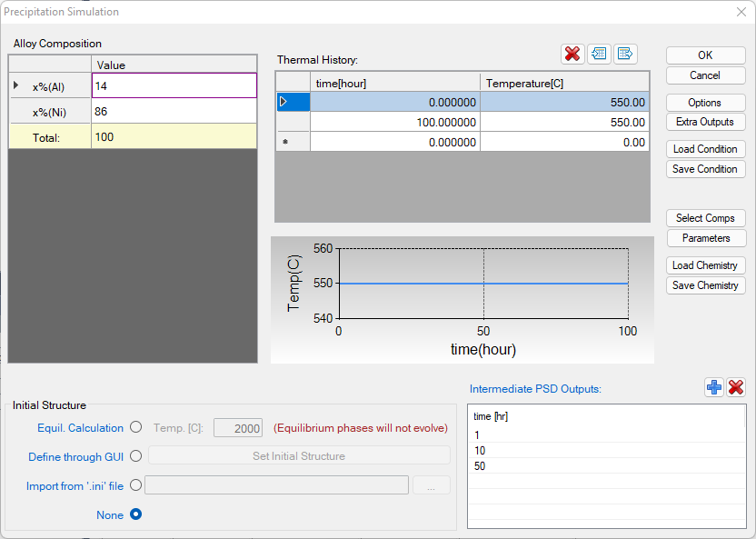Close the Precipitation Simulation dialog window
Viewport: 756px width, 539px height.
740,12
